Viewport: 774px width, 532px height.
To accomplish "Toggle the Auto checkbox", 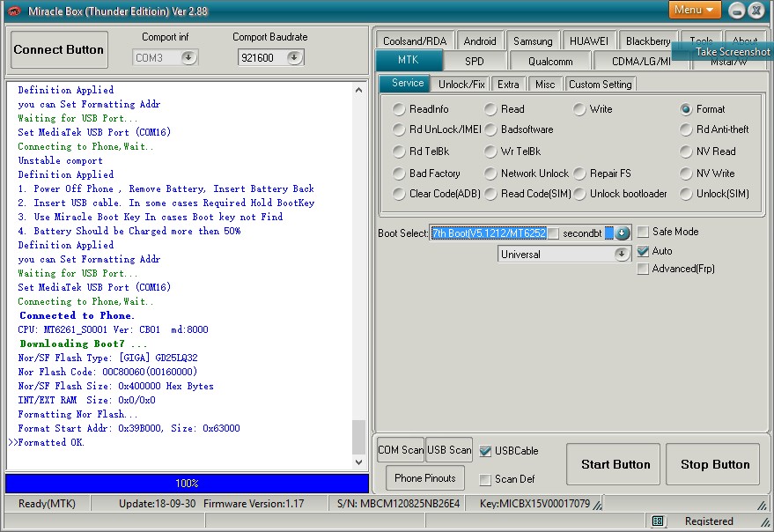I will pos(643,251).
